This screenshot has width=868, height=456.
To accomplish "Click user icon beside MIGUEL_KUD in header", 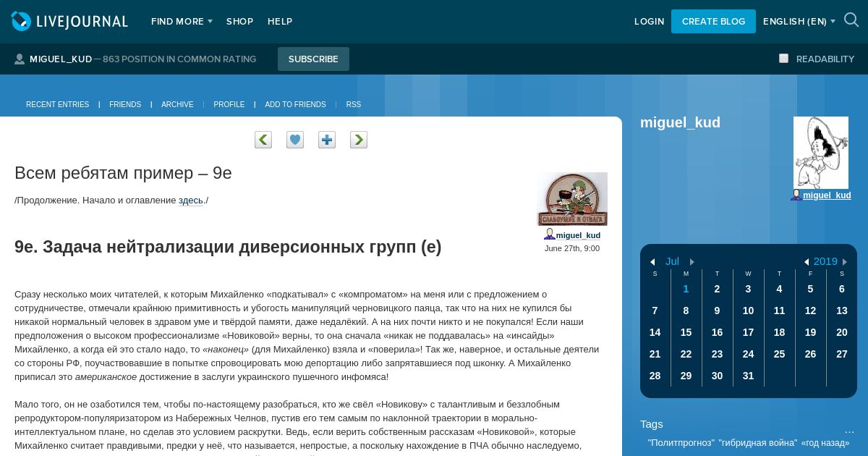I will click(x=20, y=59).
